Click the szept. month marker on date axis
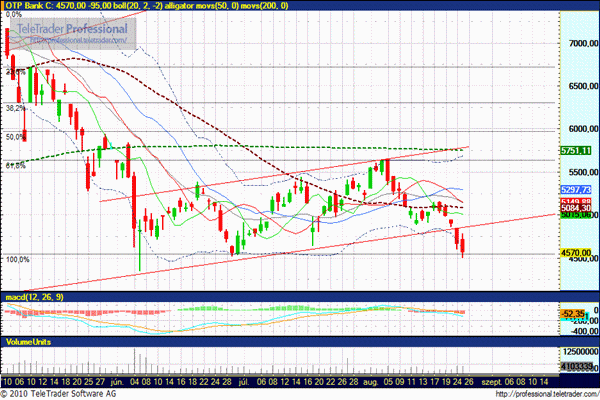 pos(491,381)
